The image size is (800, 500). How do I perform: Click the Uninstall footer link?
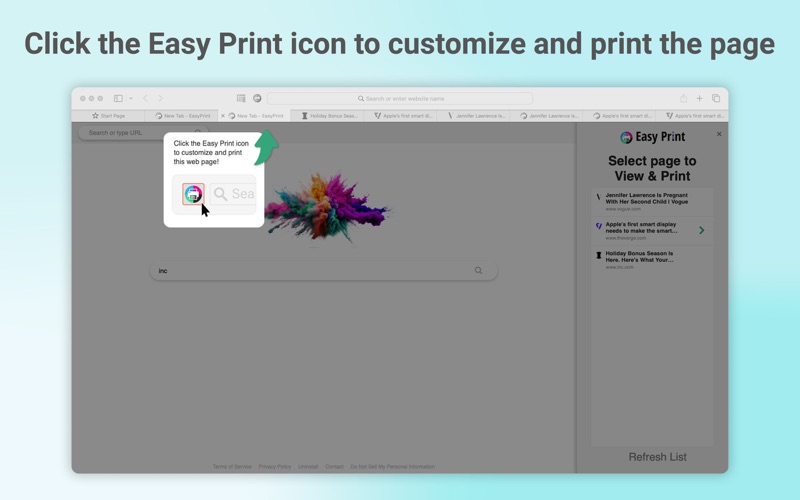(x=308, y=467)
